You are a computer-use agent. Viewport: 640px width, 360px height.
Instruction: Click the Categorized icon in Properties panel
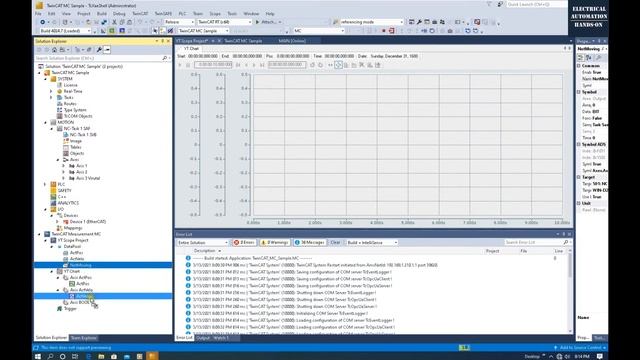(580, 58)
